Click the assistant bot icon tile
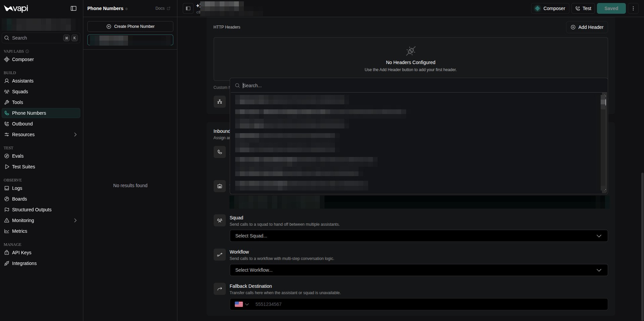This screenshot has width=644, height=321. (x=220, y=186)
